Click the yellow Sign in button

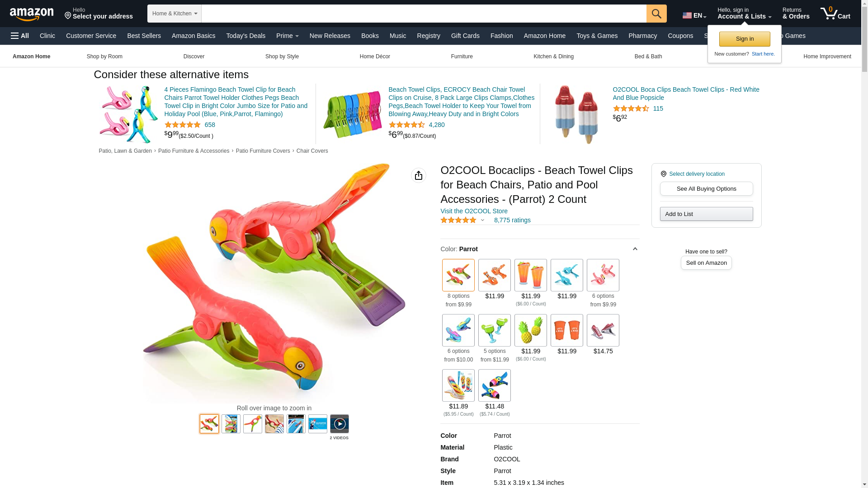pyautogui.click(x=745, y=39)
